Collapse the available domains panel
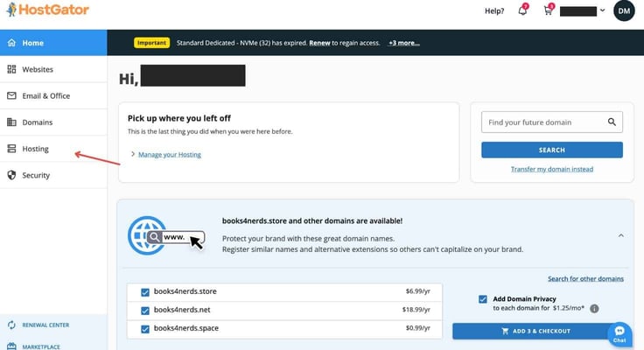Screen dimensions: 644x350 [621, 235]
